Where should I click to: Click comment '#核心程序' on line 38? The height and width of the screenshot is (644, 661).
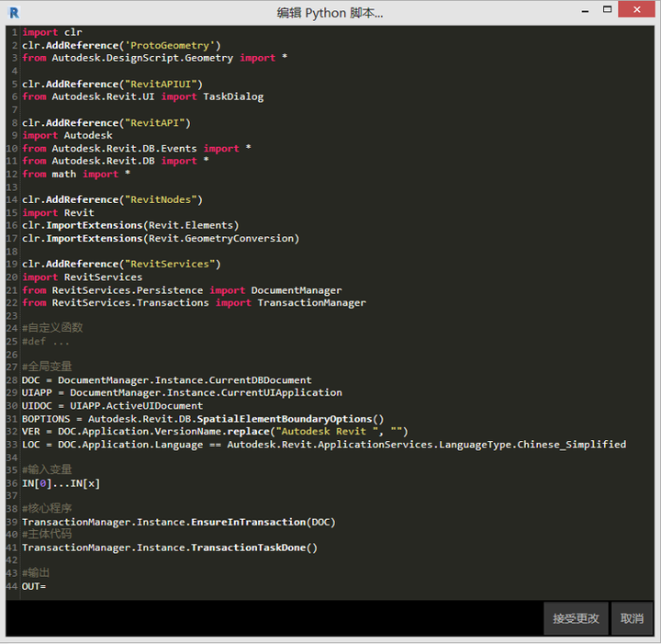point(47,508)
